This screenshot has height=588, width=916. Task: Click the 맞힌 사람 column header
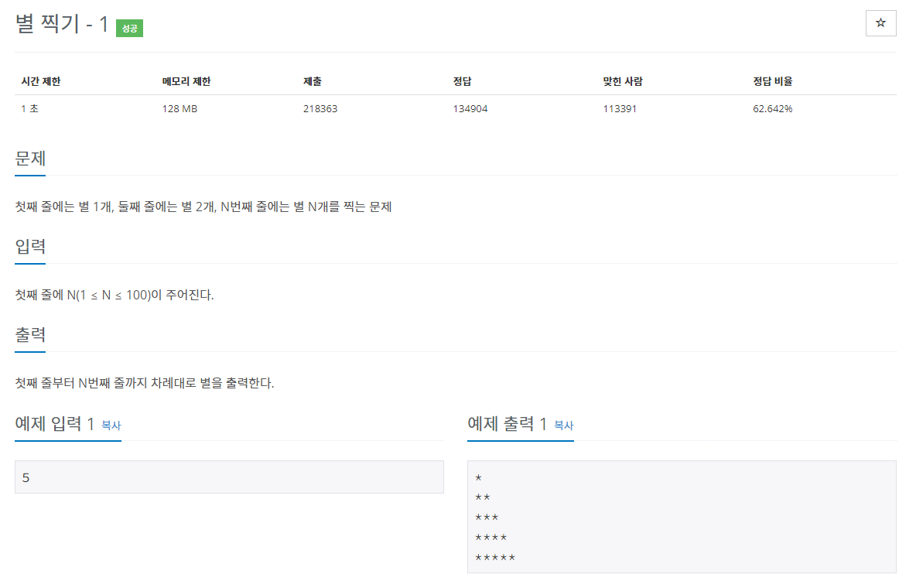coord(623,81)
